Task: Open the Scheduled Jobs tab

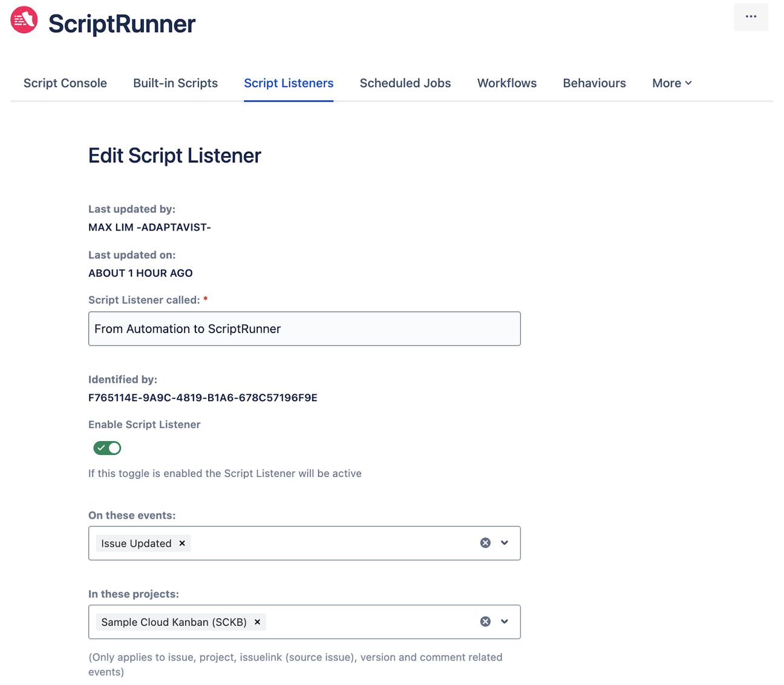Action: click(x=405, y=83)
